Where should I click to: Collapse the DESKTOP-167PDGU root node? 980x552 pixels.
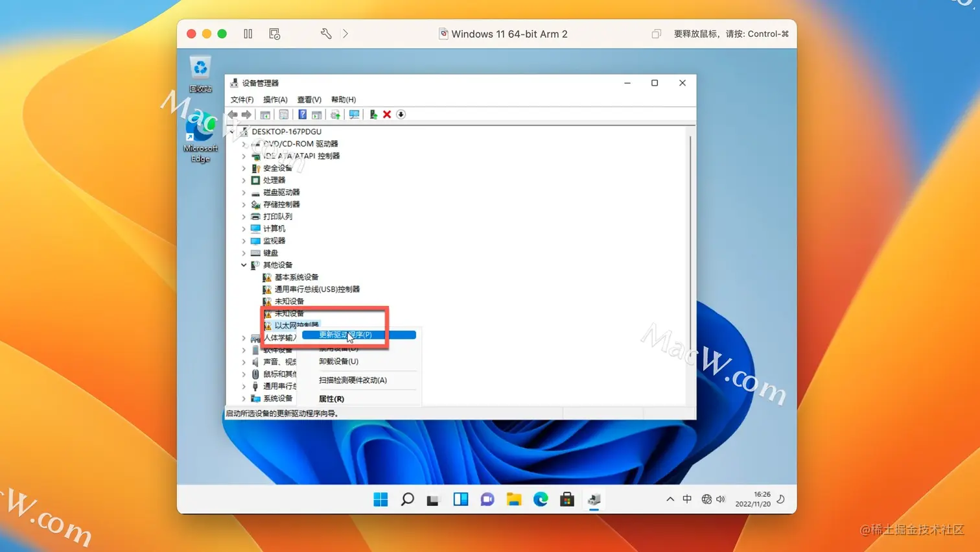point(231,132)
